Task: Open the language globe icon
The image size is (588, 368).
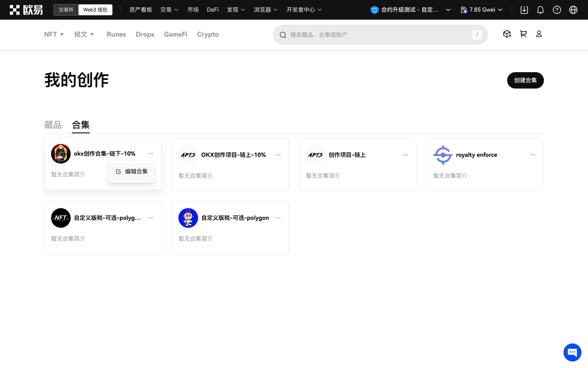Action: click(x=573, y=10)
